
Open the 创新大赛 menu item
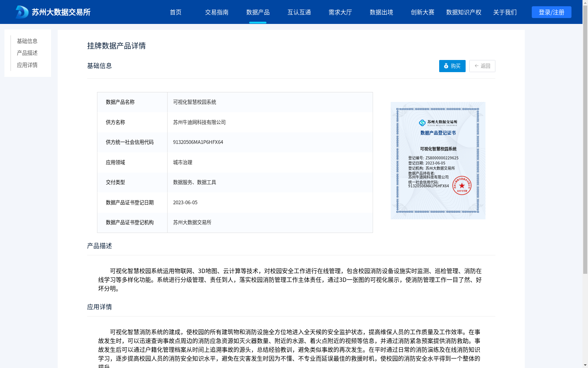coord(422,12)
